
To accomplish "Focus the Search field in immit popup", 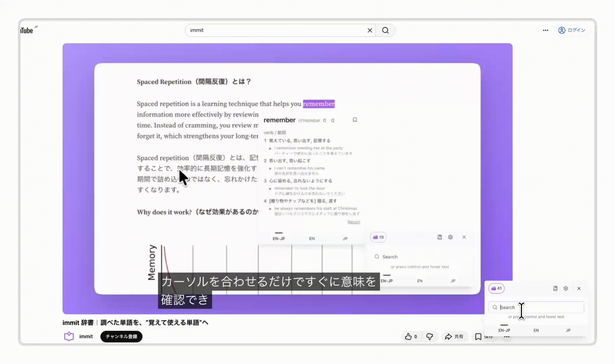I will click(536, 307).
